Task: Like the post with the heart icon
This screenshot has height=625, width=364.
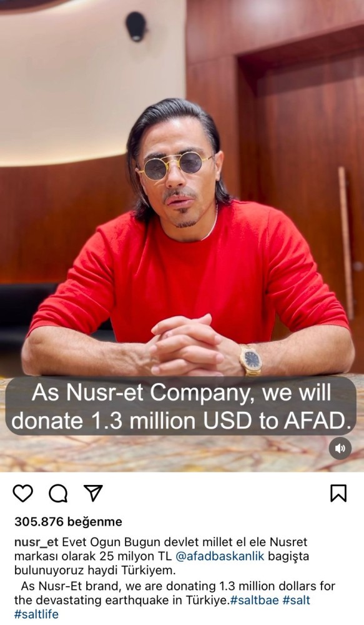Action: pyautogui.click(x=23, y=494)
